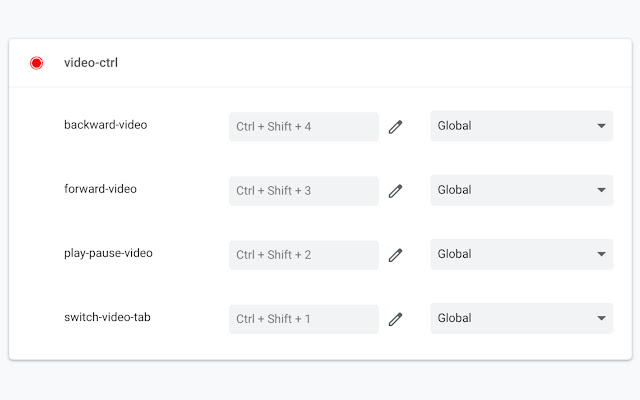Expand the switch-video-tab scope dropdown
640x400 pixels.
[x=521, y=318]
